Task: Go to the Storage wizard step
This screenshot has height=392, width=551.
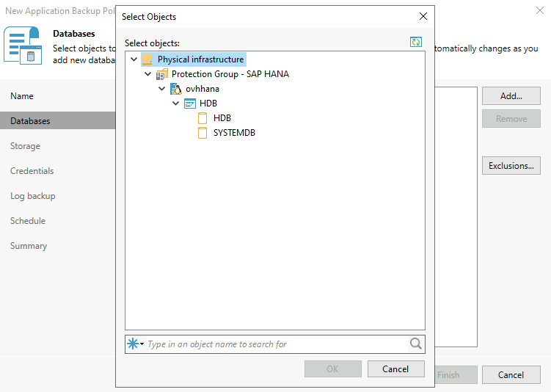Action: [x=25, y=146]
